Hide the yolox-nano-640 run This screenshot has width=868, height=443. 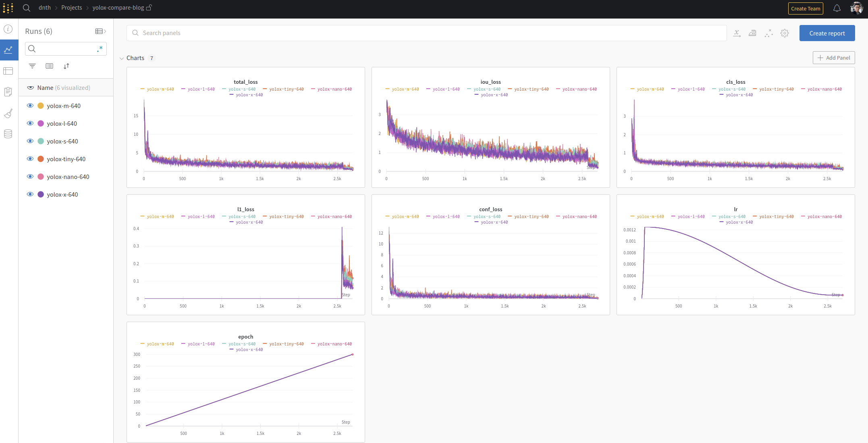(30, 177)
